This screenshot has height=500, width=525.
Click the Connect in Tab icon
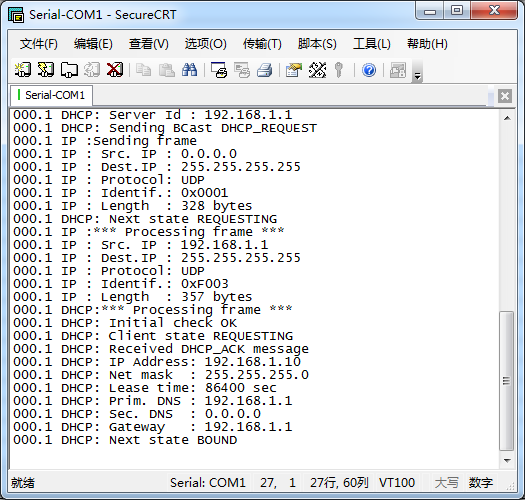point(69,70)
